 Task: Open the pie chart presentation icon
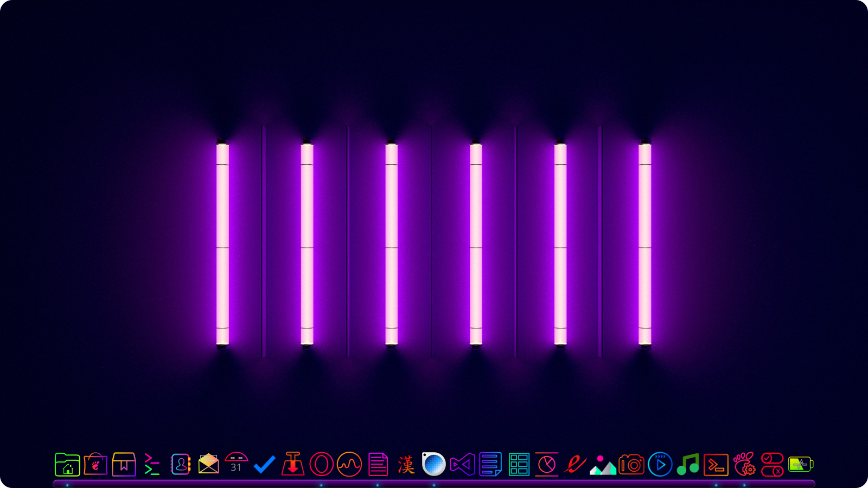[x=547, y=464]
